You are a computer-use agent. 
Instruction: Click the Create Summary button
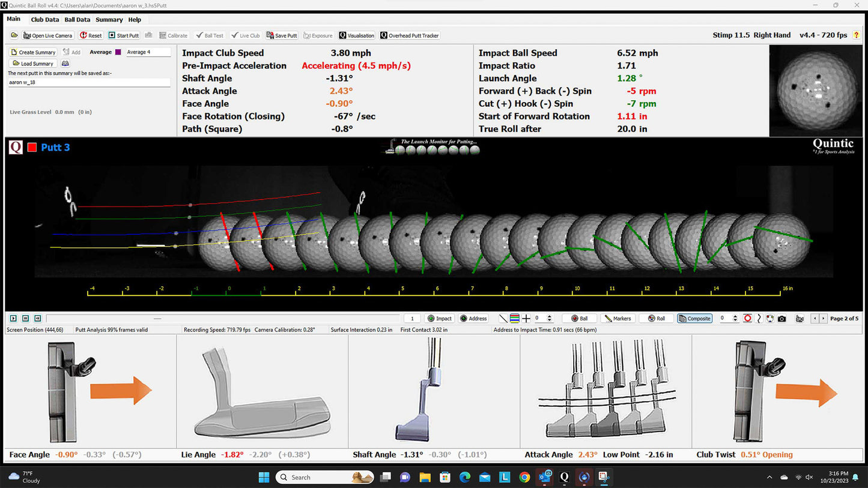coord(33,52)
